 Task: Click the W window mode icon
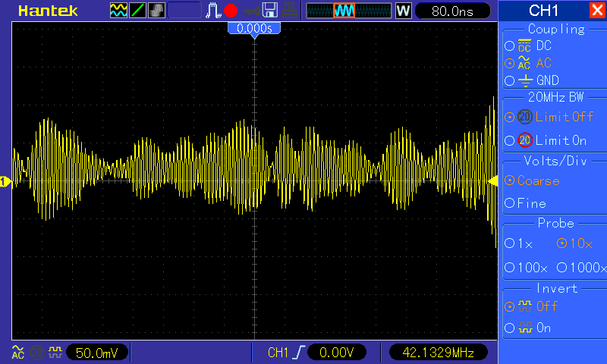pyautogui.click(x=403, y=11)
